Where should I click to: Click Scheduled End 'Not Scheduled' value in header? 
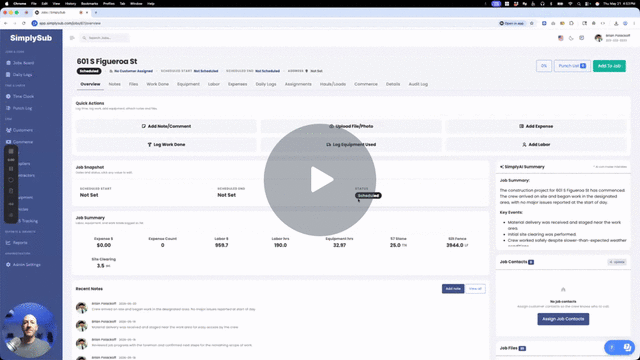tap(267, 71)
